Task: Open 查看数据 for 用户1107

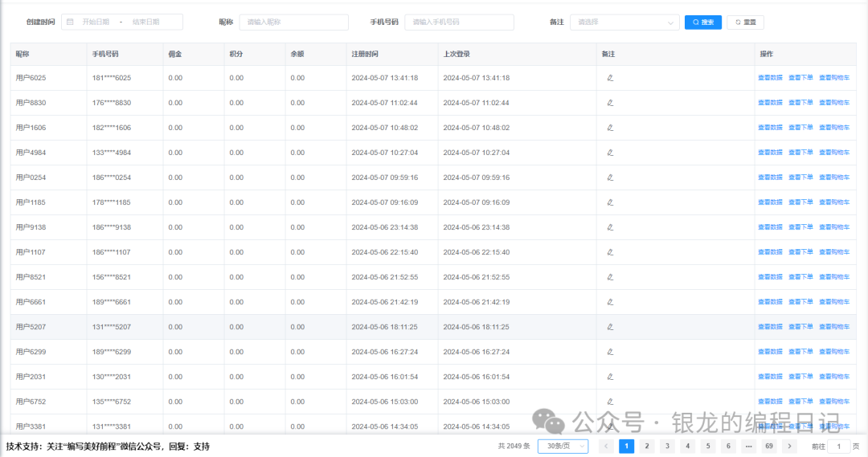Action: click(770, 252)
